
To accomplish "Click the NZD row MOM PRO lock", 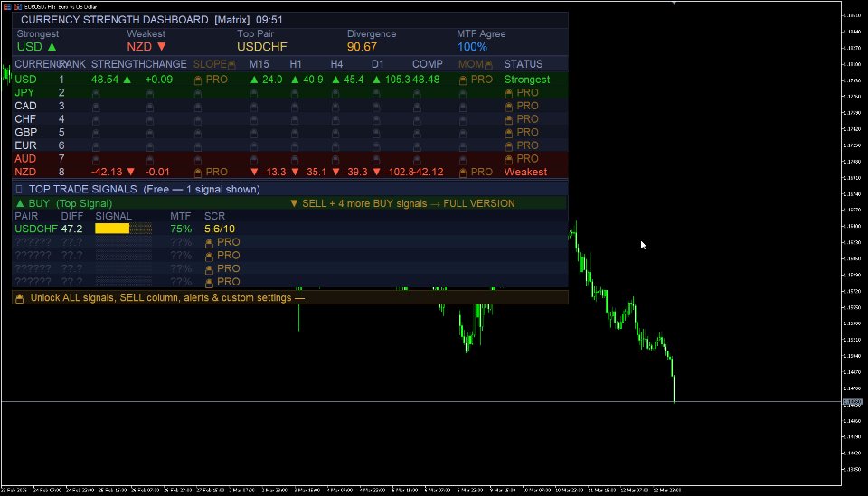I will tap(463, 173).
